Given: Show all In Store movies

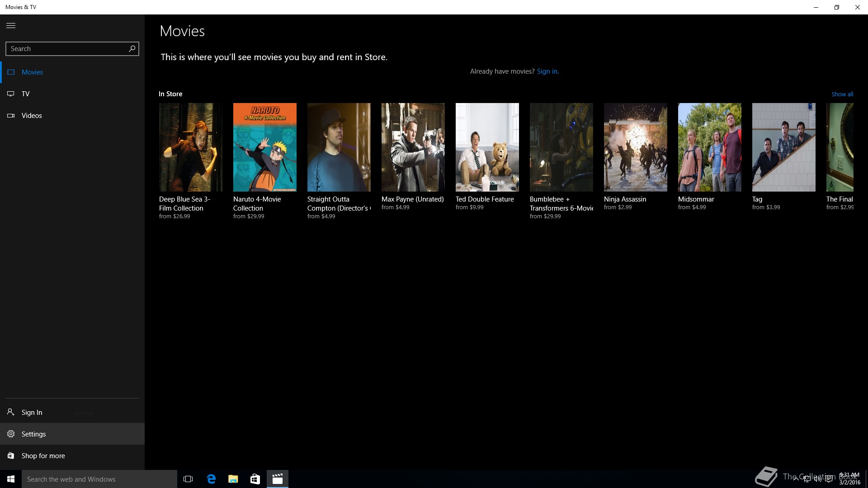Looking at the screenshot, I should click(842, 94).
